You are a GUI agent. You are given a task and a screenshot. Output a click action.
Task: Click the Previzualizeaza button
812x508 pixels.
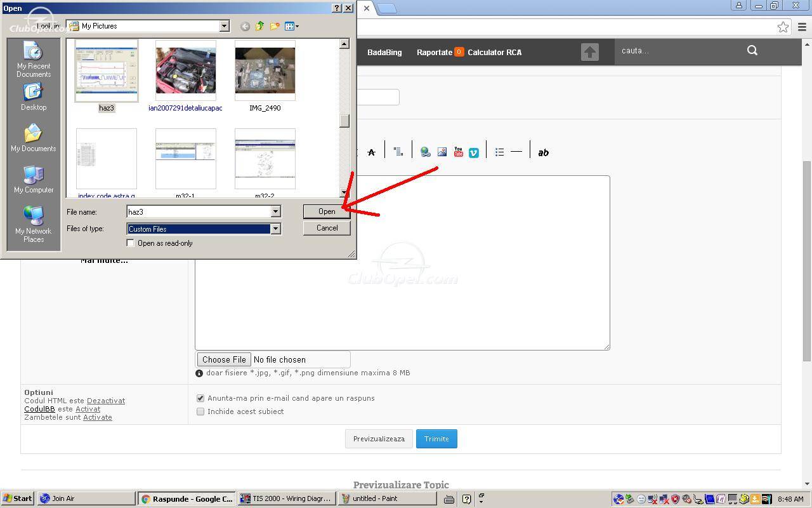pyautogui.click(x=379, y=439)
